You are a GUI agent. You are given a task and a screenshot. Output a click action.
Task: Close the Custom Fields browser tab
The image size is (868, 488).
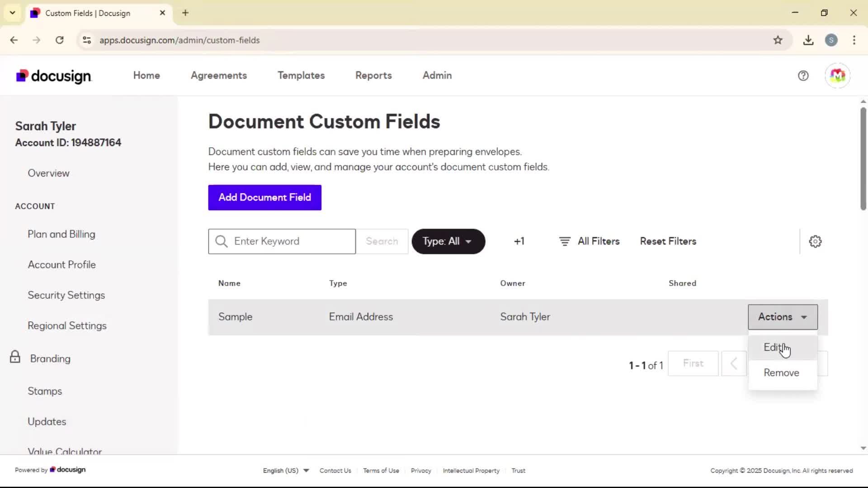coord(162,13)
